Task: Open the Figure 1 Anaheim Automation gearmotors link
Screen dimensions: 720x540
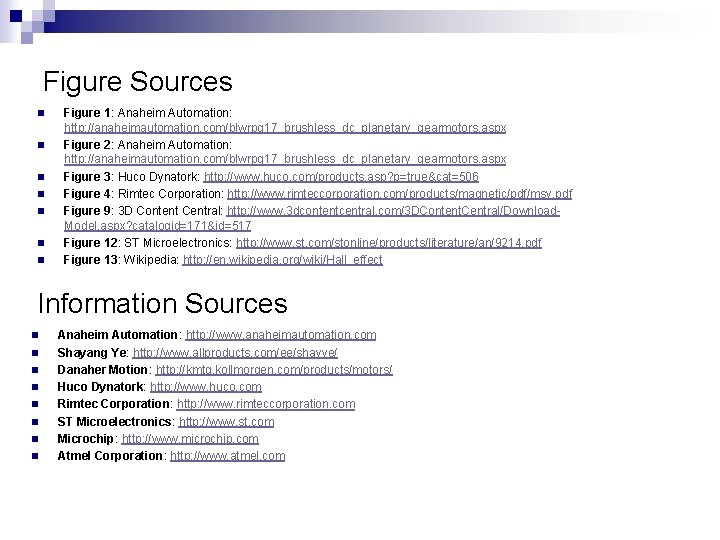Action: (285, 128)
